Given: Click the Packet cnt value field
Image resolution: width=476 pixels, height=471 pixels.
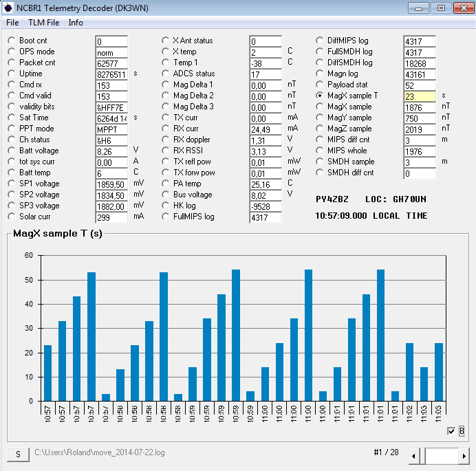Looking at the screenshot, I should (111, 64).
